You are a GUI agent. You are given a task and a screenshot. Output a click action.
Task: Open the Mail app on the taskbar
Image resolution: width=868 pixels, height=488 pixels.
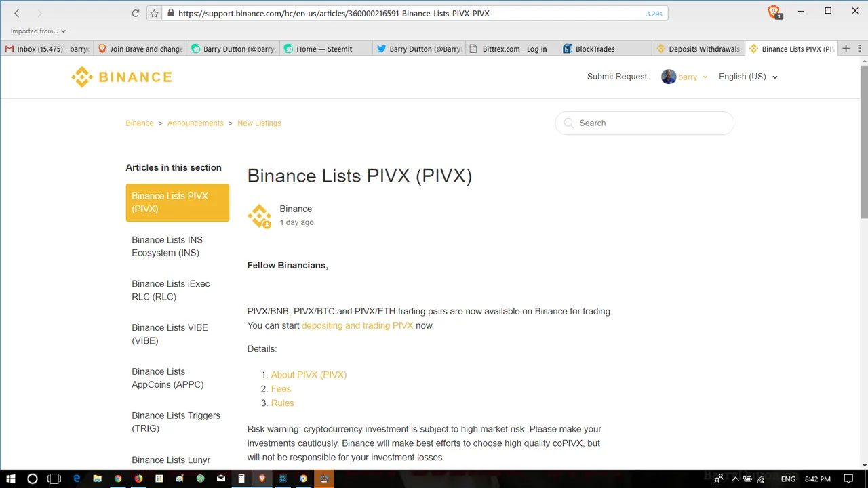[221, 479]
